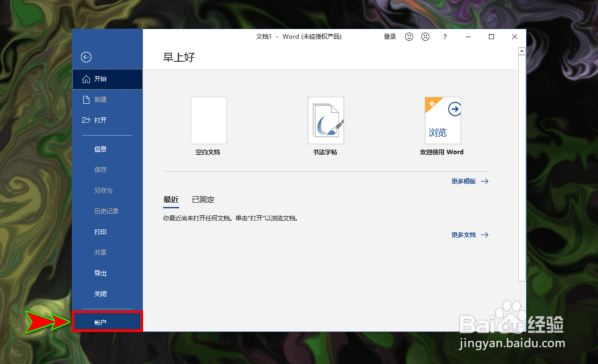
Task: Select 新建 in the sidebar
Action: (107, 99)
